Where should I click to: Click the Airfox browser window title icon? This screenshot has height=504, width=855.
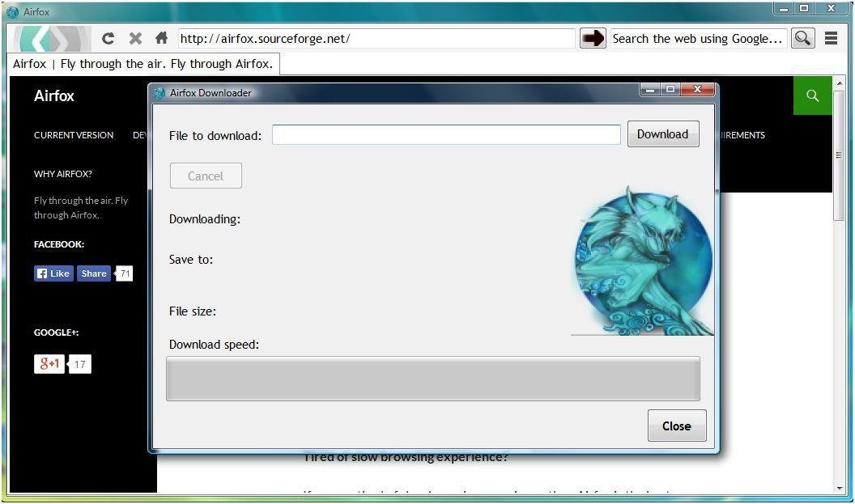point(12,11)
